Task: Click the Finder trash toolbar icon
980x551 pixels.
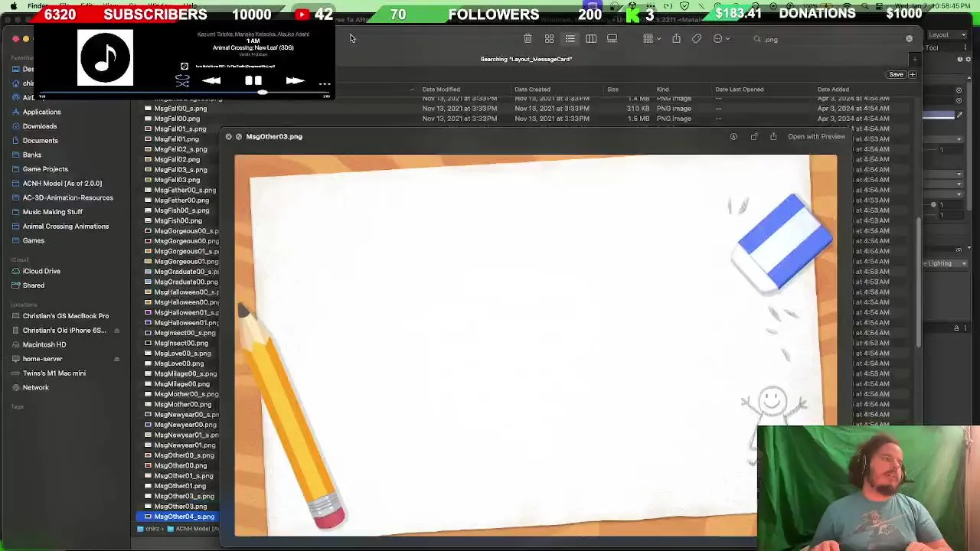Action: pyautogui.click(x=528, y=39)
